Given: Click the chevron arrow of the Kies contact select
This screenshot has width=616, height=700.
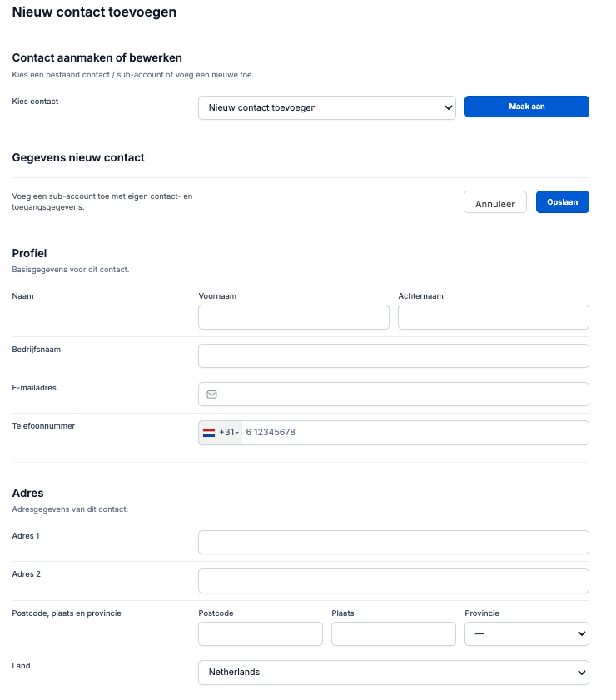Looking at the screenshot, I should click(x=448, y=107).
